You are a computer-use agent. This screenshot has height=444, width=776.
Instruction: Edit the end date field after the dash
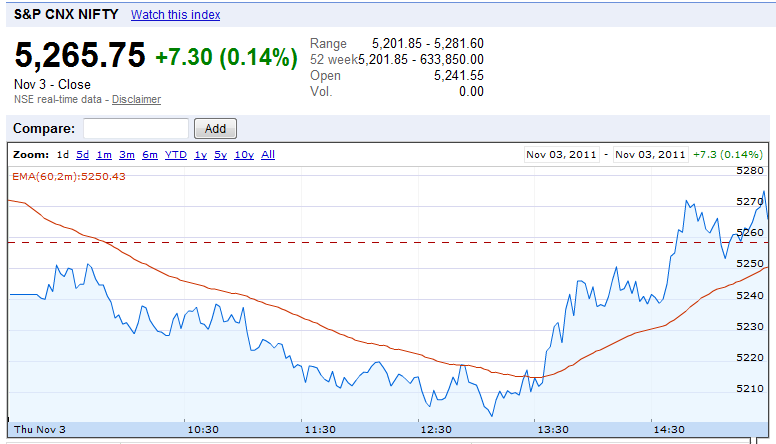[x=650, y=154]
